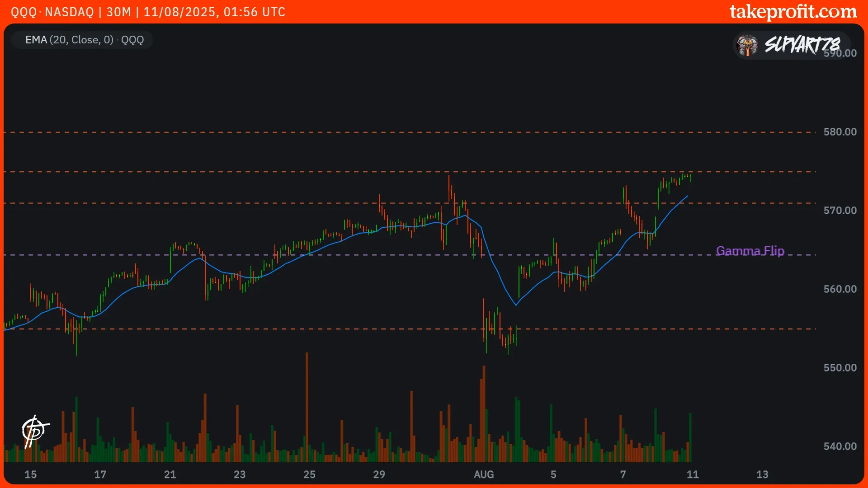
Task: Click the 25 date label on time axis
Action: [x=309, y=474]
